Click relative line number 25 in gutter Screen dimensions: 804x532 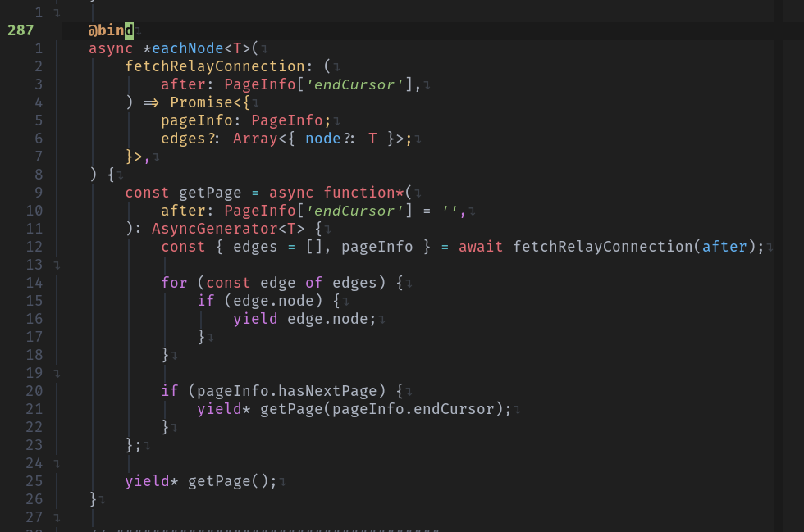(x=34, y=481)
